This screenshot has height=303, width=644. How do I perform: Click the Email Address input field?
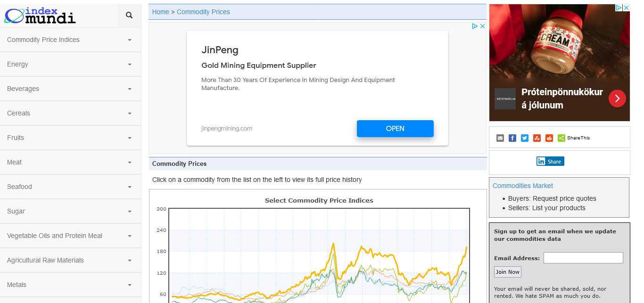coord(583,258)
